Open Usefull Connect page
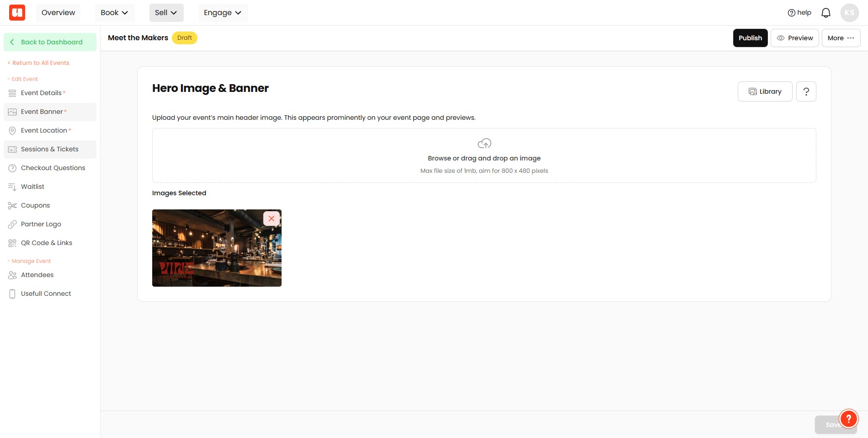This screenshot has width=868, height=438. coord(50,294)
